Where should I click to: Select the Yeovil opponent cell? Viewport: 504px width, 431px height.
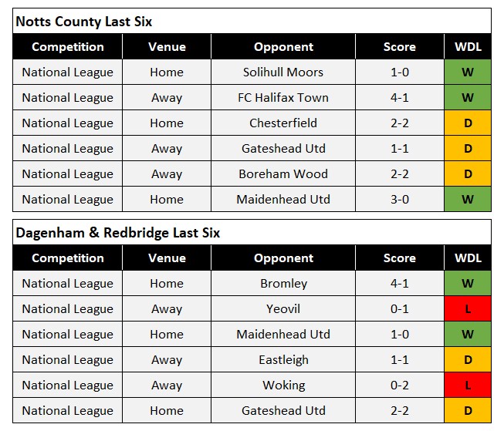pyautogui.click(x=283, y=309)
